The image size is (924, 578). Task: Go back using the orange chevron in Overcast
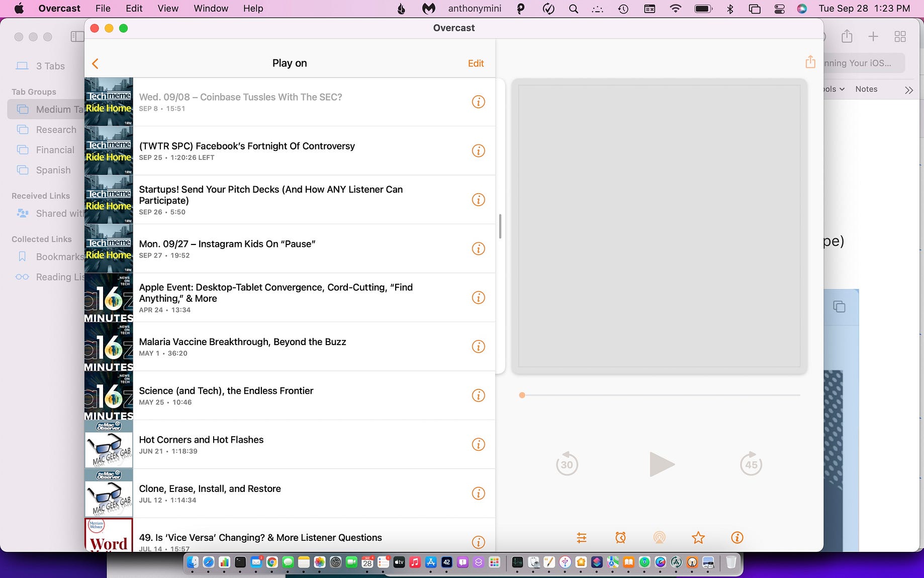(95, 63)
